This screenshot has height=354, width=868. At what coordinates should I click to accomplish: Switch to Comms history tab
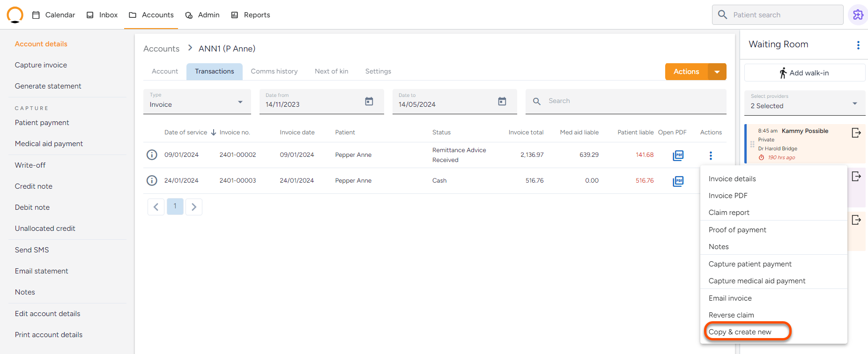(274, 71)
